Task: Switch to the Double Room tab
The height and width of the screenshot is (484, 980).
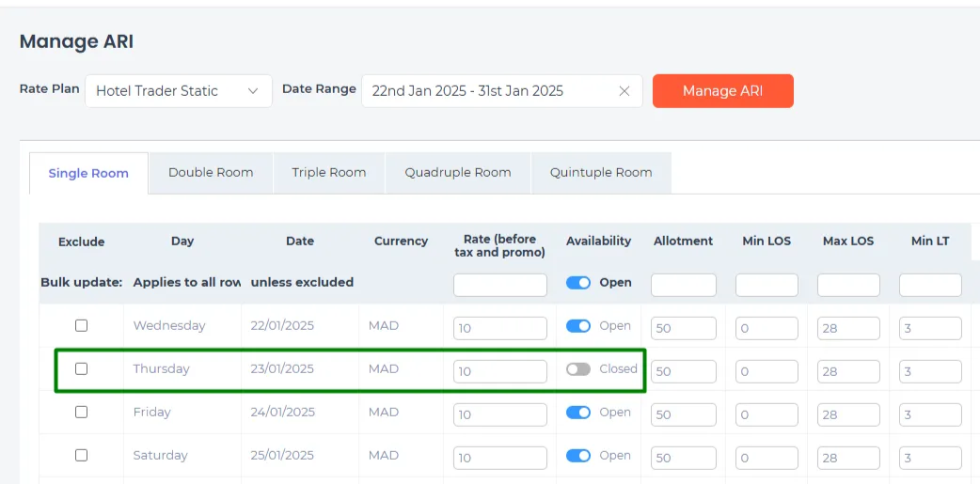Action: [x=211, y=173]
